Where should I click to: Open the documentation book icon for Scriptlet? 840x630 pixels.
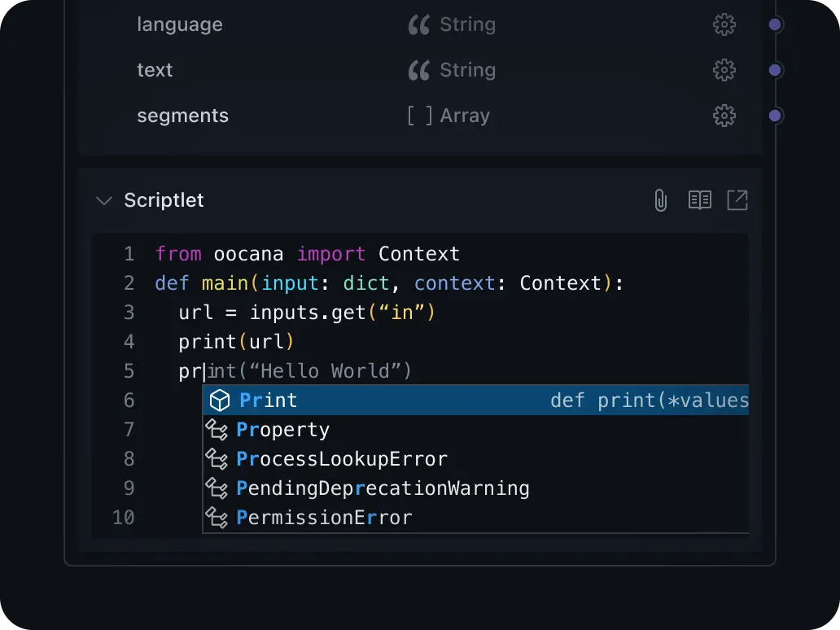pyautogui.click(x=698, y=199)
